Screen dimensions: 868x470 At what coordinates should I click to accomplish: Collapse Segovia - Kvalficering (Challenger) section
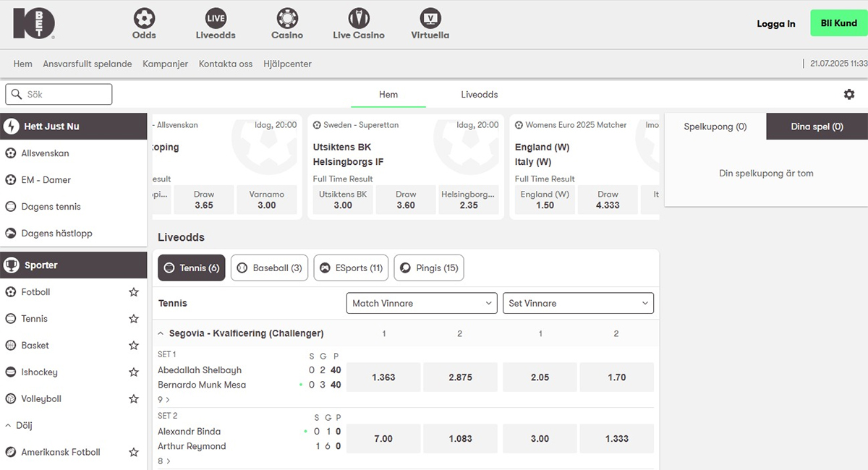[x=161, y=333]
